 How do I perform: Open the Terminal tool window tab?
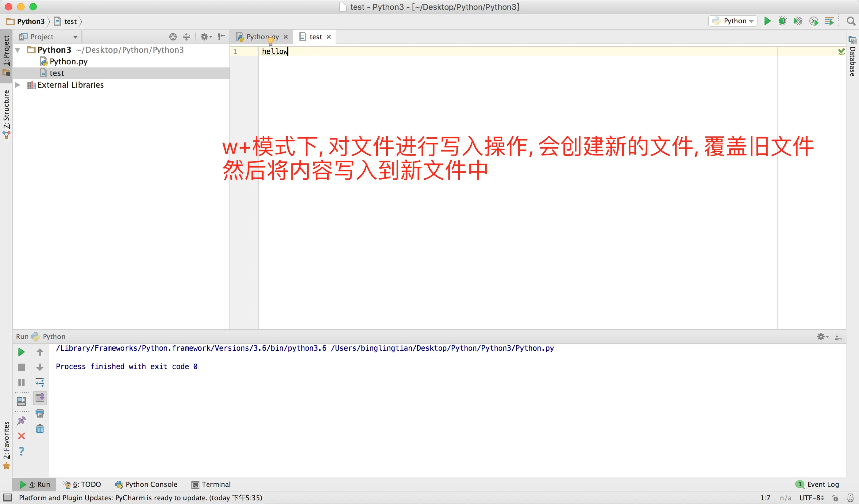[x=211, y=484]
